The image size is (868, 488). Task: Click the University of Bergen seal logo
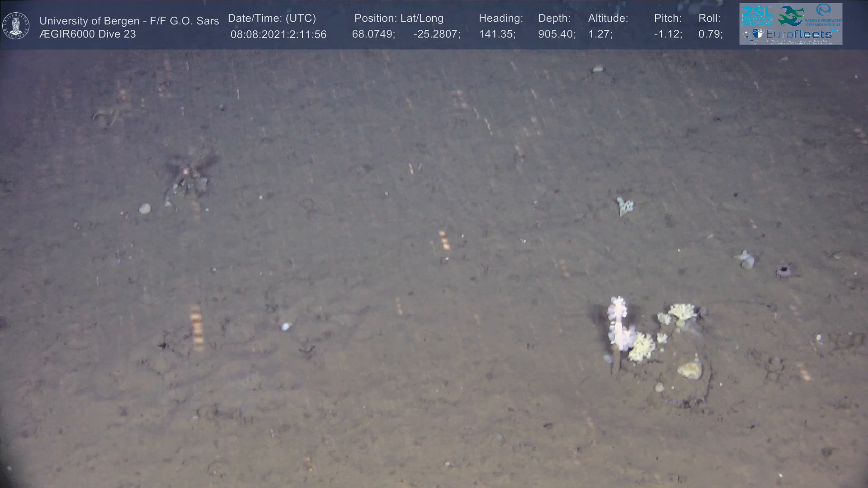pos(16,26)
